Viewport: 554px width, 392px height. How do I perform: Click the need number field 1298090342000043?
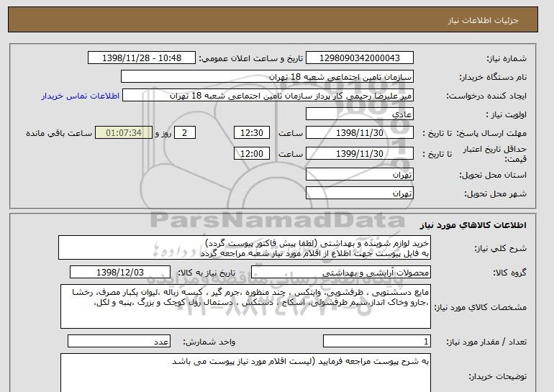click(x=359, y=58)
